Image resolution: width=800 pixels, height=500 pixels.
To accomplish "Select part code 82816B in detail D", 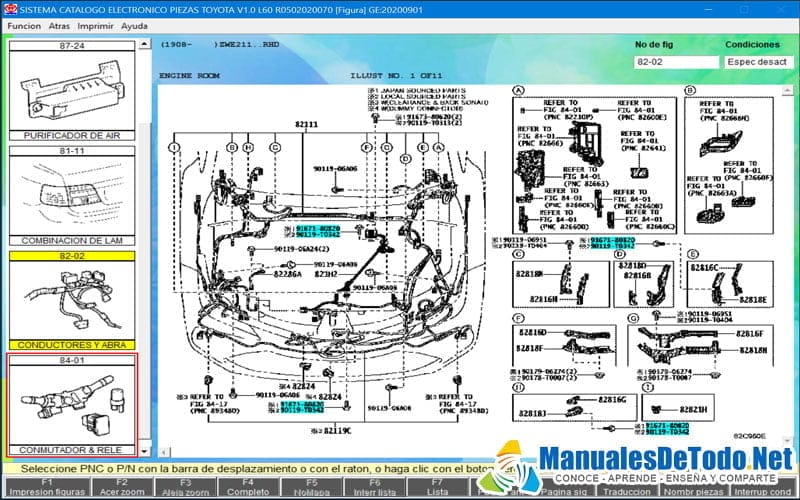I will tap(638, 276).
